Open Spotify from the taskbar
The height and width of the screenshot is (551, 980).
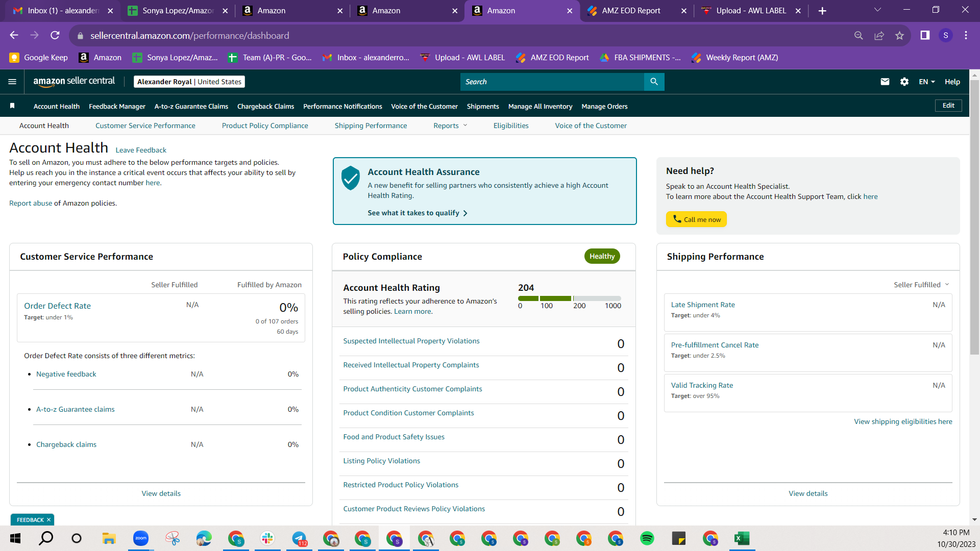click(647, 538)
